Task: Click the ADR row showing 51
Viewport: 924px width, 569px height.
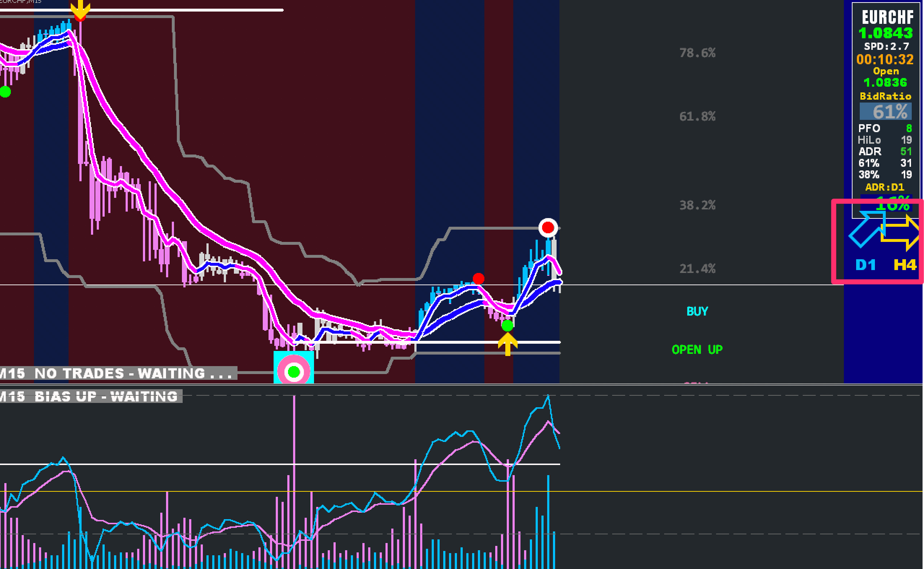Action: point(885,152)
